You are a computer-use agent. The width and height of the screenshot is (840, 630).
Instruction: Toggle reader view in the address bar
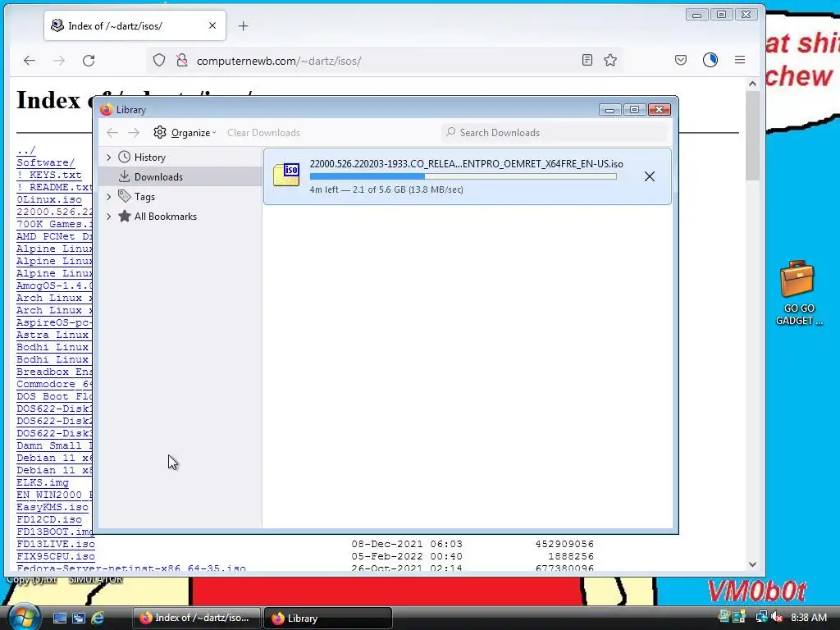(587, 60)
